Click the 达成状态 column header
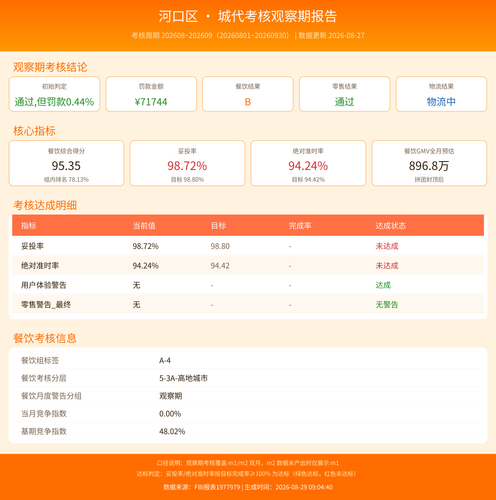The image size is (496, 500). coord(391,226)
